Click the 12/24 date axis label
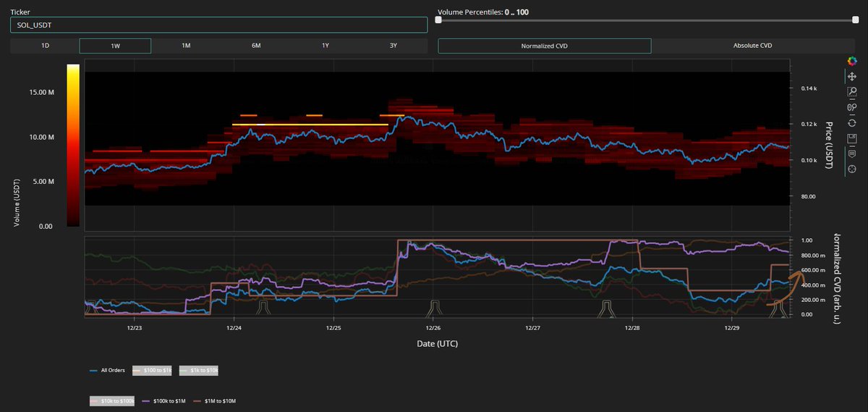The width and height of the screenshot is (868, 412). tap(233, 327)
